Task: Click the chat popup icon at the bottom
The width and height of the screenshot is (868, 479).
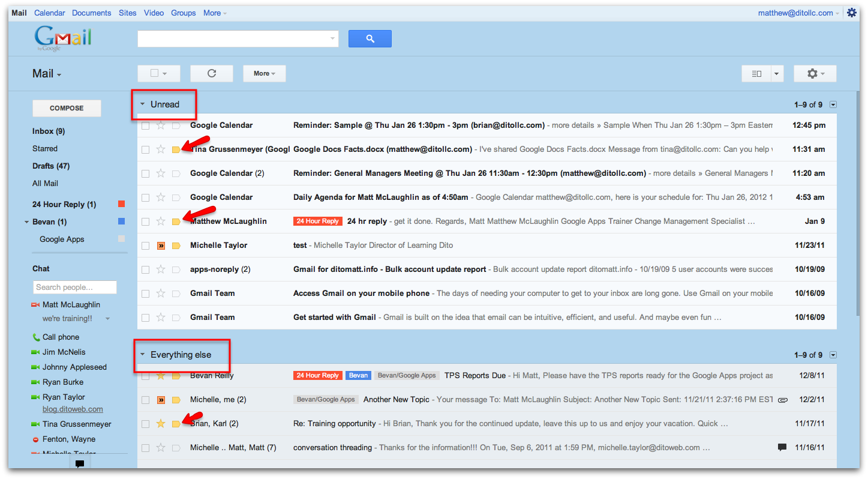Action: 80,463
